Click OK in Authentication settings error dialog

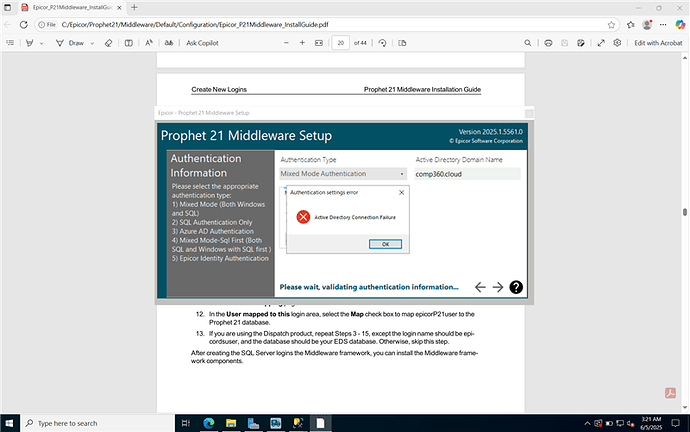coord(385,244)
